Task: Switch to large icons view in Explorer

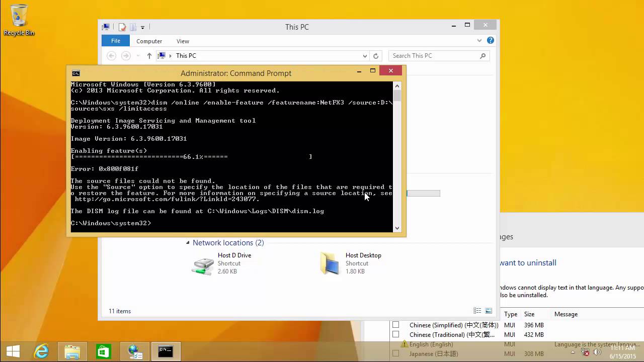Action: tap(488, 311)
